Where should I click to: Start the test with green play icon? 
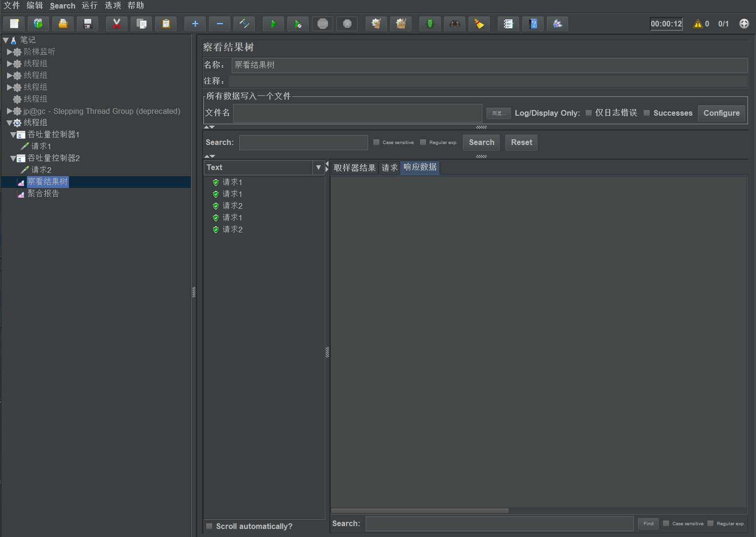pyautogui.click(x=273, y=24)
